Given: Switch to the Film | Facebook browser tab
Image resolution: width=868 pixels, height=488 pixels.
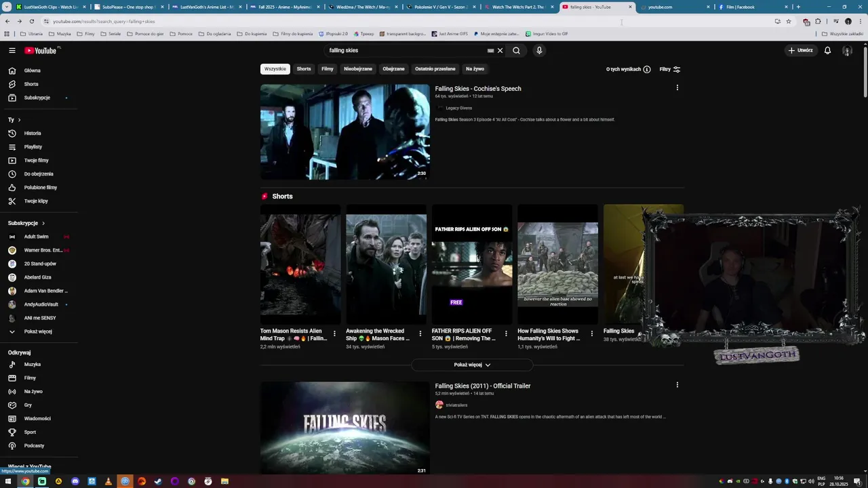Looking at the screenshot, I should [751, 7].
